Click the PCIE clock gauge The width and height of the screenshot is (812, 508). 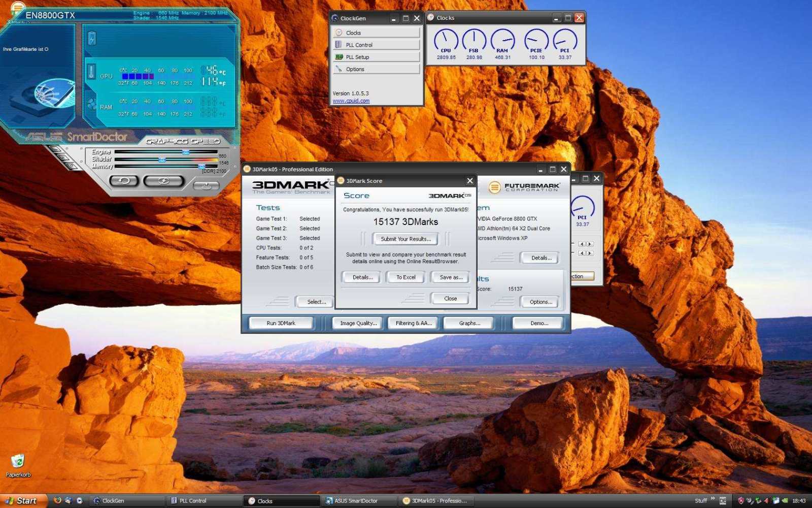pos(536,44)
